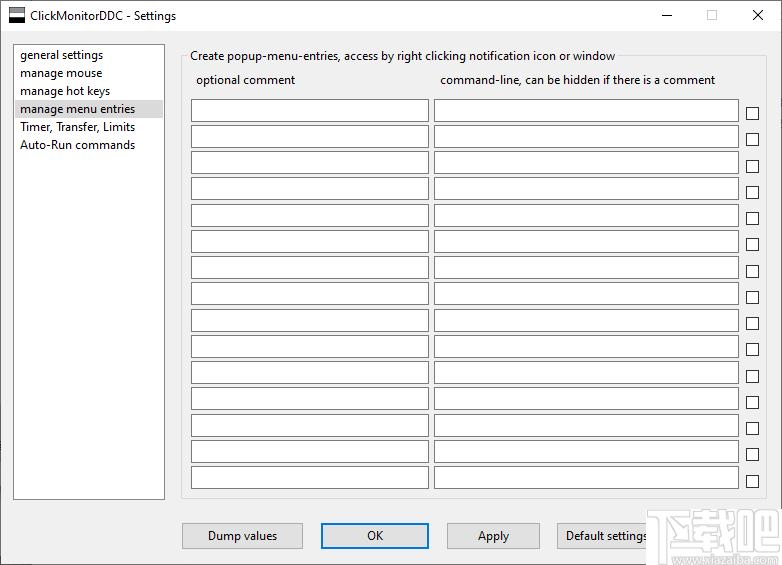Tick the checkbox in the seventh entry row

pos(753,271)
